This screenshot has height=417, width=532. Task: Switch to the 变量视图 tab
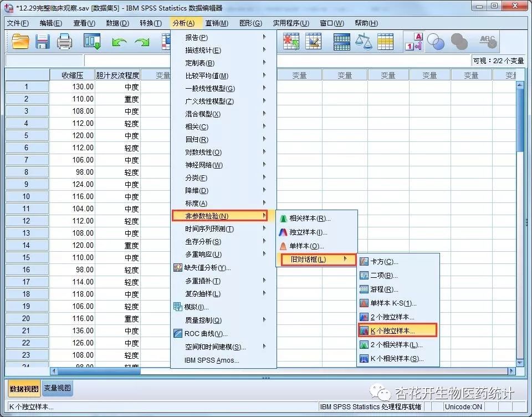click(57, 389)
